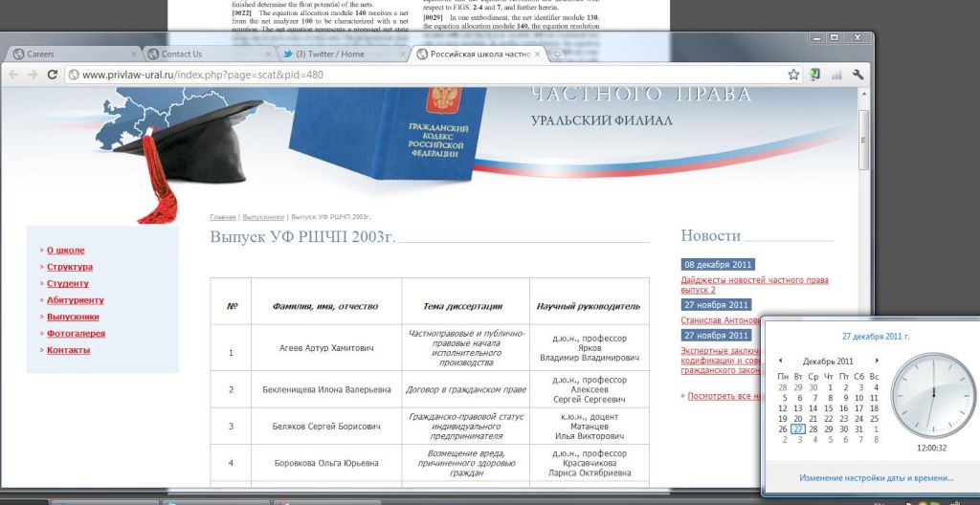Open the green extension icon in the toolbar
This screenshot has width=980, height=505.
coord(814,75)
